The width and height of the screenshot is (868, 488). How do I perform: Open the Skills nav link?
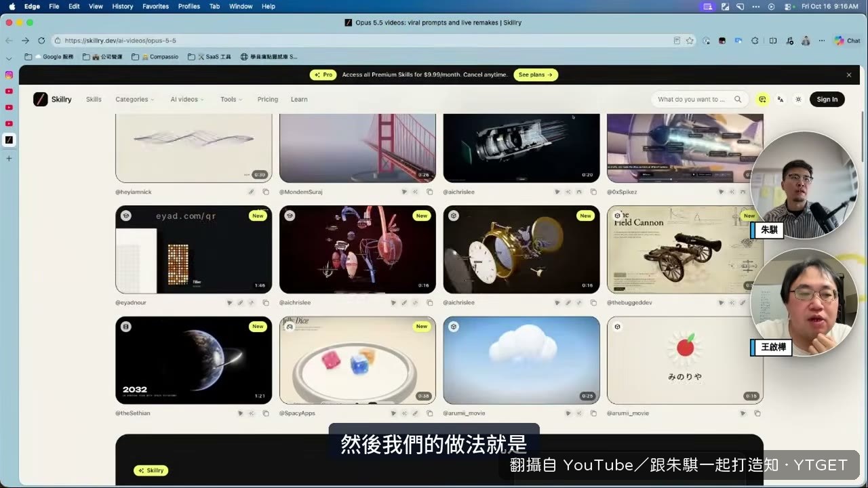tap(94, 99)
